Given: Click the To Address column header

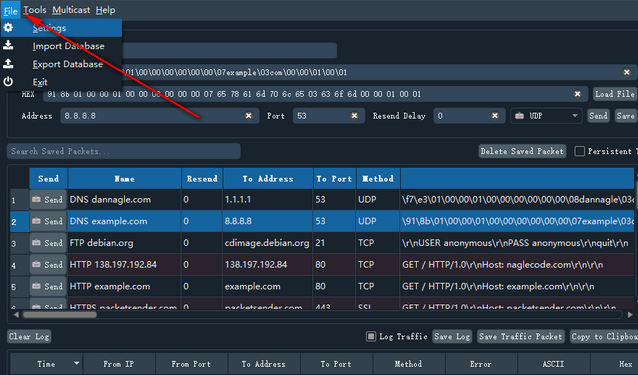Looking at the screenshot, I should tap(268, 179).
